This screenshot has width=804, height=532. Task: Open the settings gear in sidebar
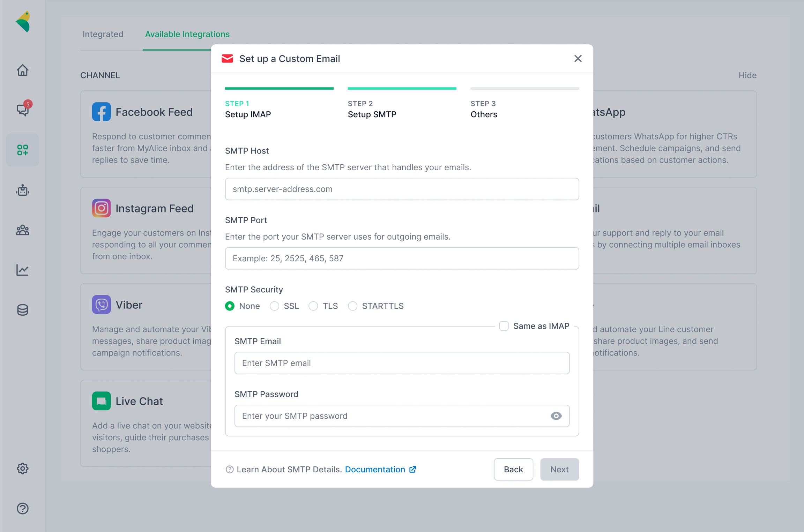pos(23,469)
